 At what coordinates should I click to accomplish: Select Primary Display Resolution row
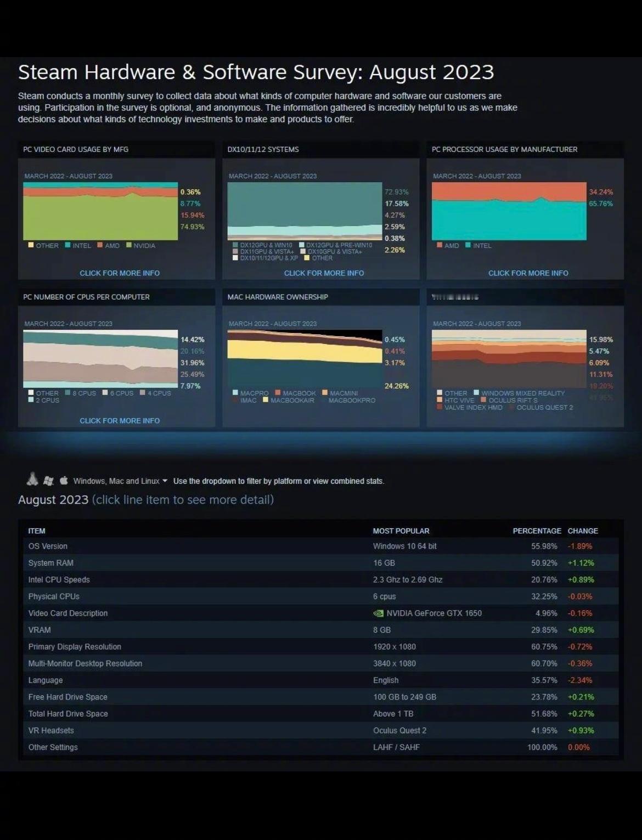pos(321,647)
